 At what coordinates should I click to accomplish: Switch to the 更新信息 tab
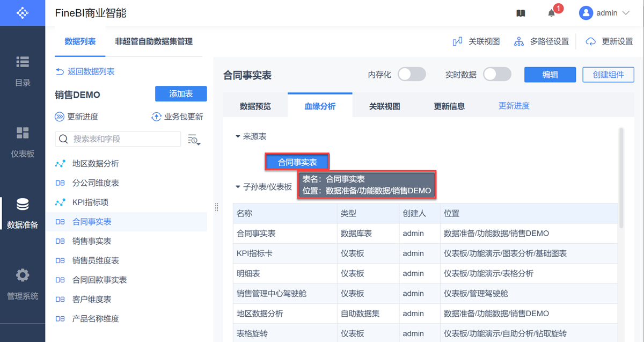(449, 106)
